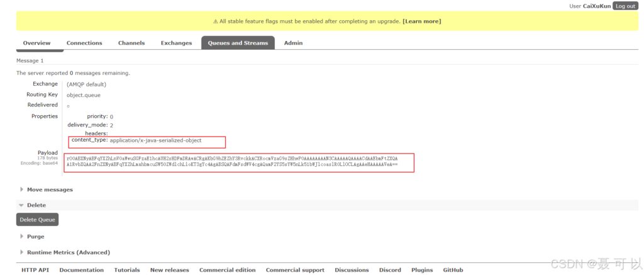Click the (AMQP default) exchange value
644x275 pixels.
(x=86, y=84)
